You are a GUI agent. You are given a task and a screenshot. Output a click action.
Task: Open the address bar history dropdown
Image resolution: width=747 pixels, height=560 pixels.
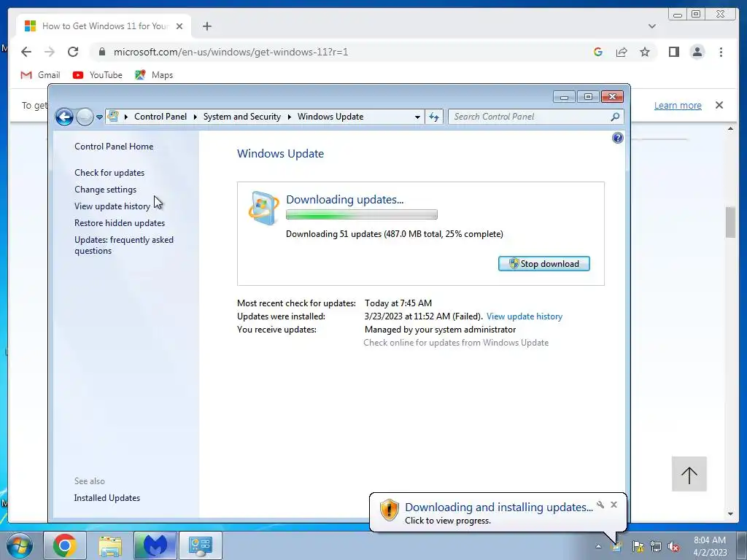point(417,117)
